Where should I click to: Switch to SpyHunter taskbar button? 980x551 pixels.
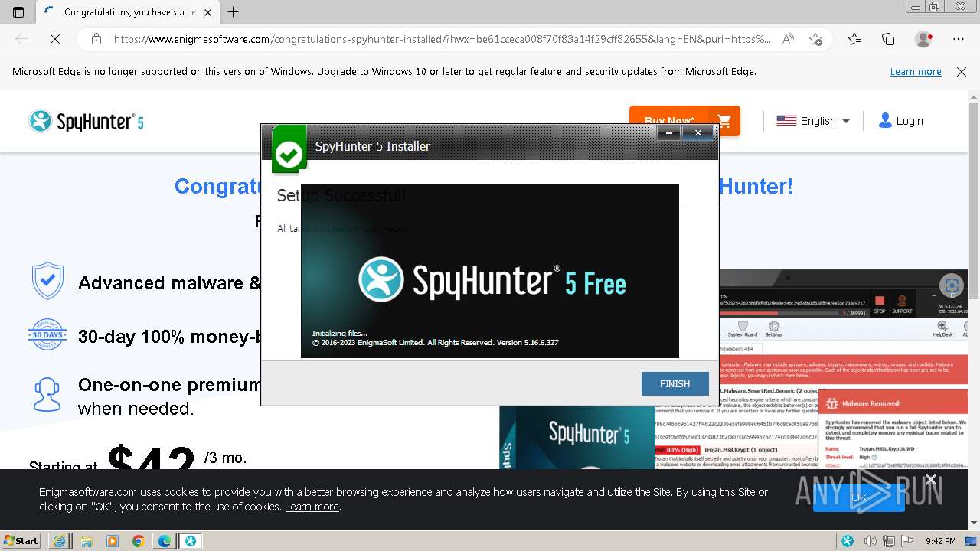pos(191,541)
